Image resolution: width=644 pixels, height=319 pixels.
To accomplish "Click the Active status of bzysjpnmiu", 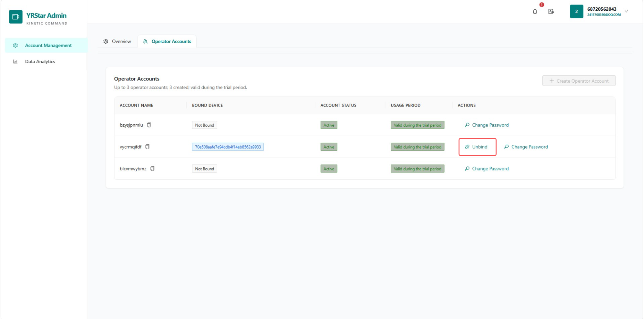I will (329, 125).
